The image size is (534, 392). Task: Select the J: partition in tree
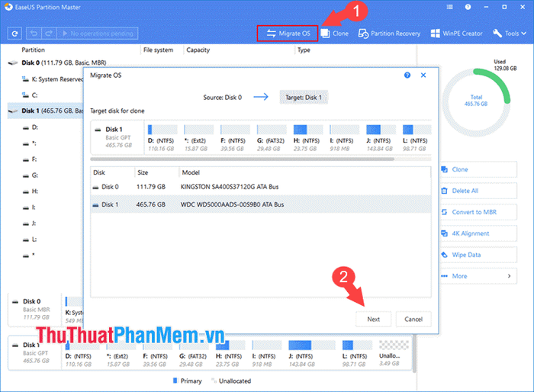(30, 223)
